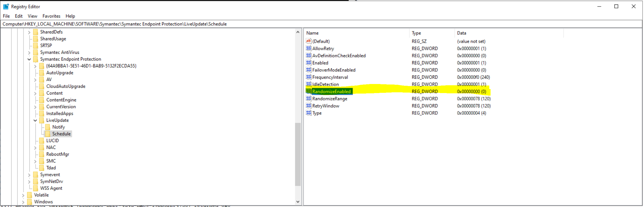Open the View menu
The image size is (644, 207).
[x=33, y=16]
